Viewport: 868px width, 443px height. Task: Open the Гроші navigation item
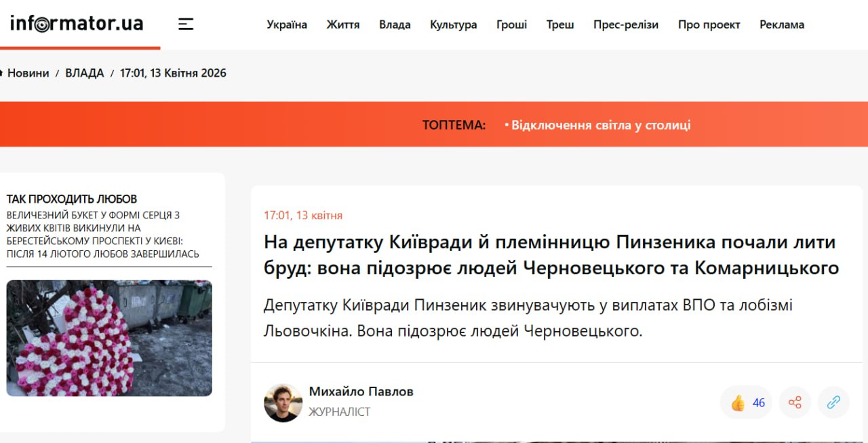[511, 24]
